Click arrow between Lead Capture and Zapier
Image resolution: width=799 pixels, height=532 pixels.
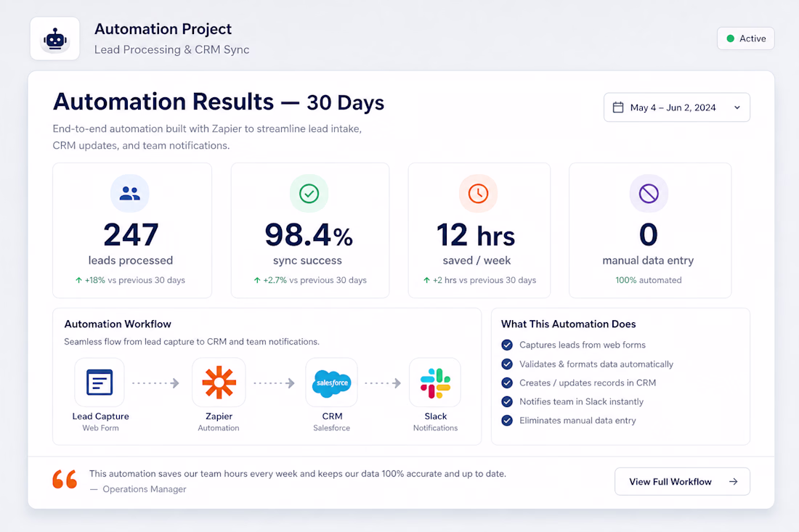point(155,382)
